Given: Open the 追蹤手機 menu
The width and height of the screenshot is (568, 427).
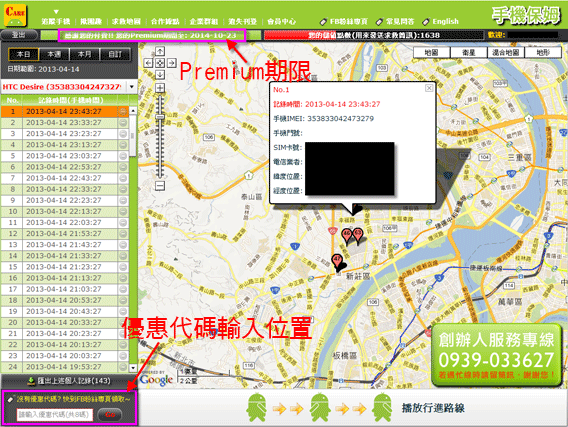Looking at the screenshot, I should coord(55,21).
